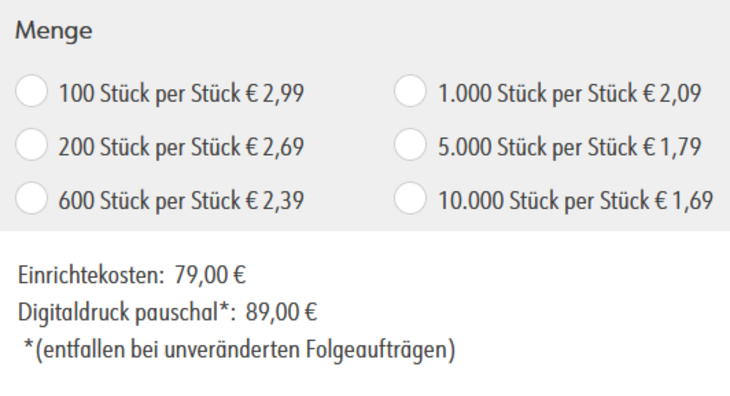Select the 1.000 Stück radio button
The height and width of the screenshot is (396, 730).
click(x=410, y=91)
